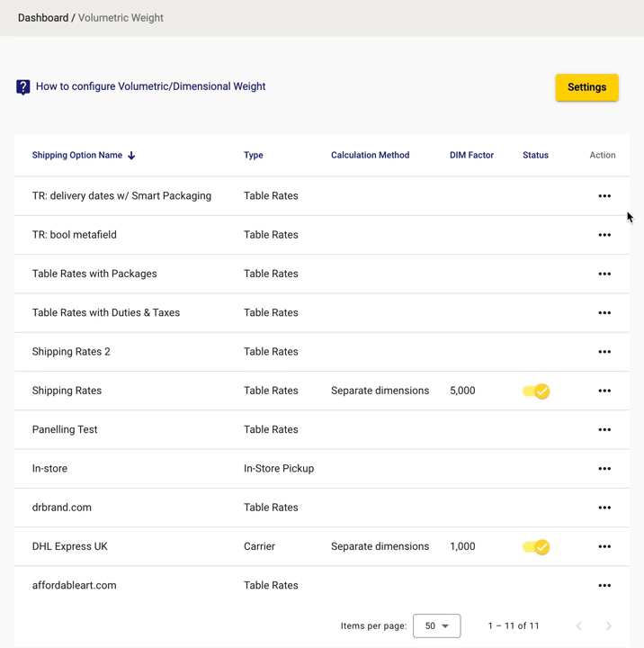Open How to configure Volumetric/Dimensional Weight link
Image resolution: width=644 pixels, height=648 pixels.
(150, 86)
